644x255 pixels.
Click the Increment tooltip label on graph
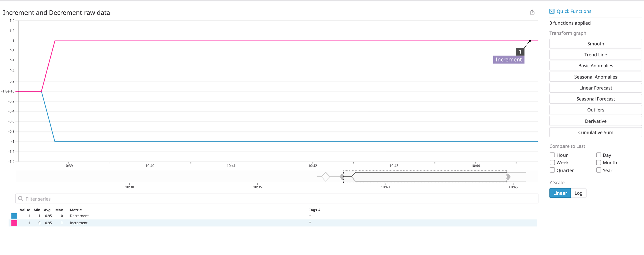[x=508, y=60]
